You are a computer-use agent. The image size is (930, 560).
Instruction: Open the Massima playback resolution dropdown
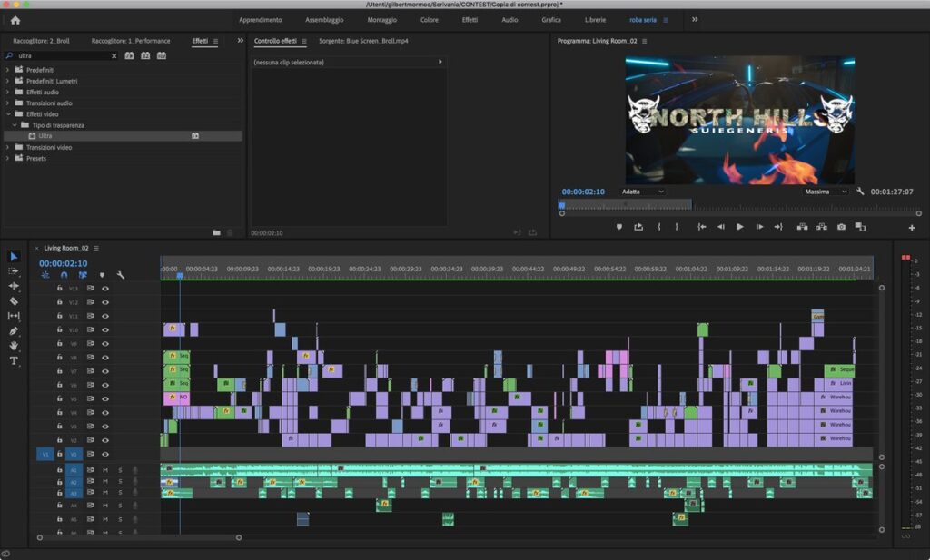(x=826, y=192)
